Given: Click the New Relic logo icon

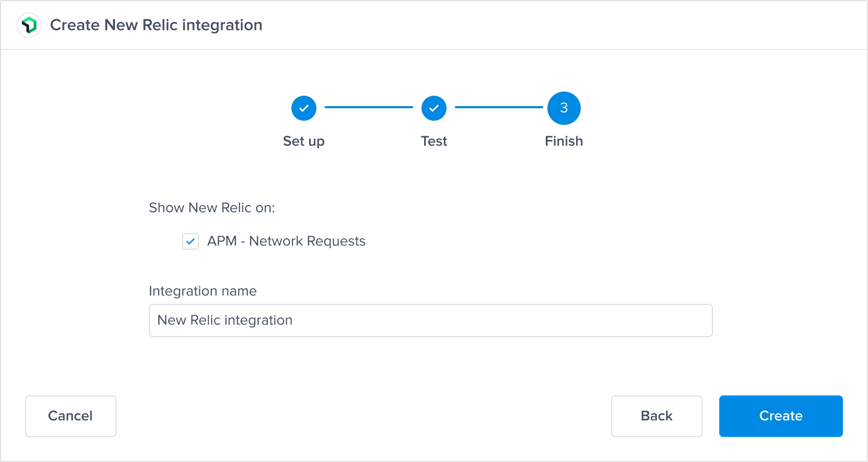Looking at the screenshot, I should pyautogui.click(x=29, y=25).
